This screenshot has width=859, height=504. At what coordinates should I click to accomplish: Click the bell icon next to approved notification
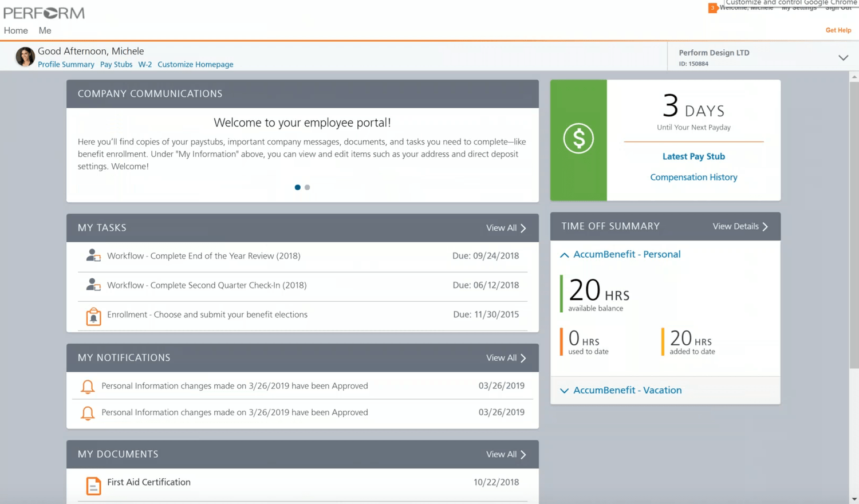coord(88,387)
